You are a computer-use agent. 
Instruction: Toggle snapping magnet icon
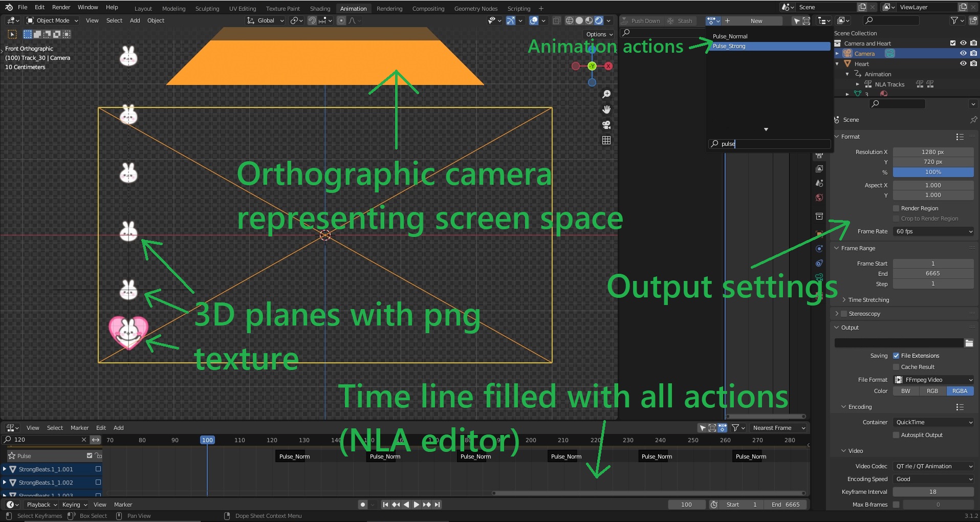[x=312, y=20]
